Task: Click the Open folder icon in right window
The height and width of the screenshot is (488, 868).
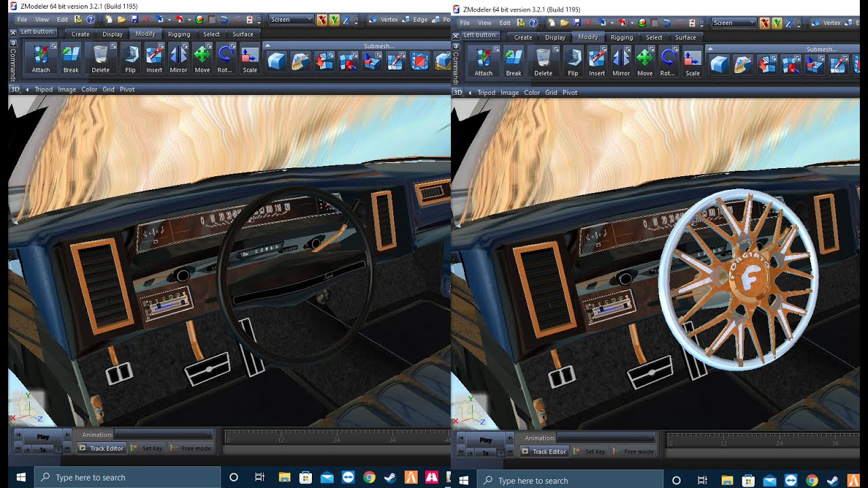Action: 564,23
